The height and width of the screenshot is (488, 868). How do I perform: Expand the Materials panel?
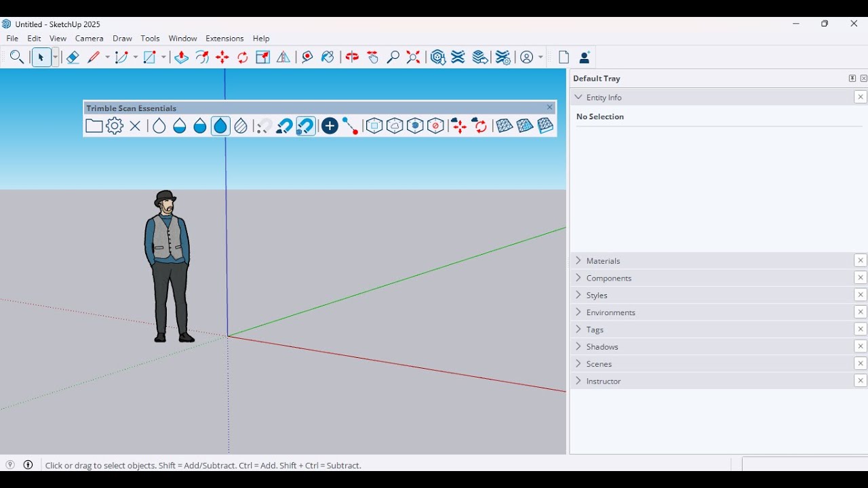point(711,261)
